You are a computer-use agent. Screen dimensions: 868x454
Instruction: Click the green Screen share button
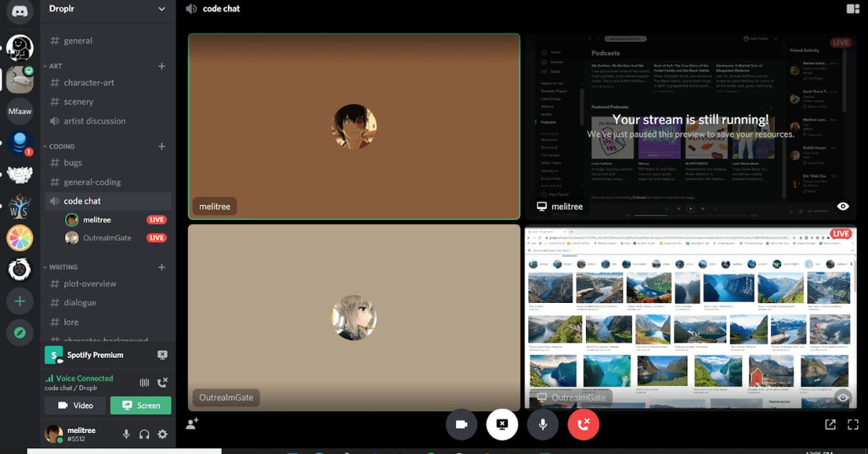pos(140,406)
